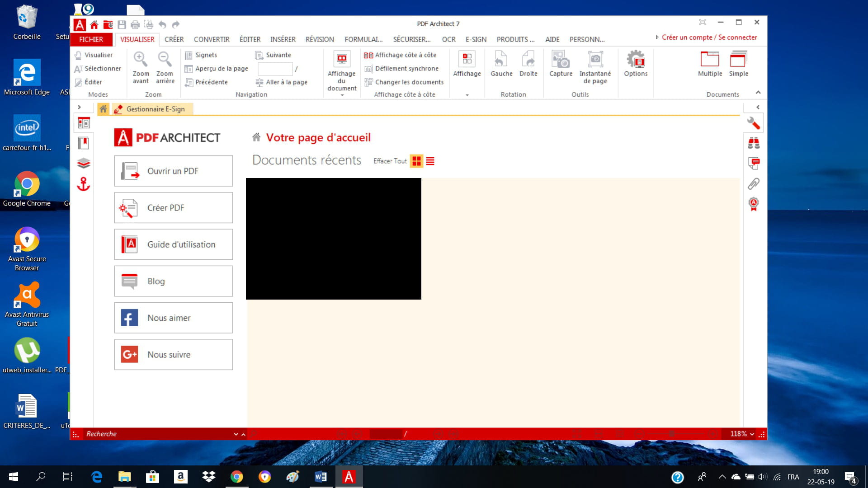This screenshot has height=488, width=868.
Task: Open the recent document thumbnail
Action: [x=333, y=239]
